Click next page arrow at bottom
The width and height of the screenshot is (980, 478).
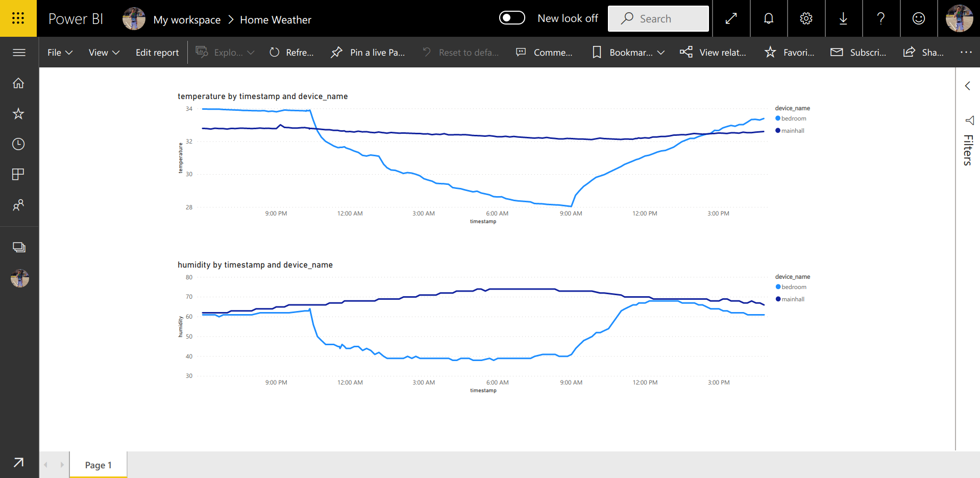click(62, 465)
